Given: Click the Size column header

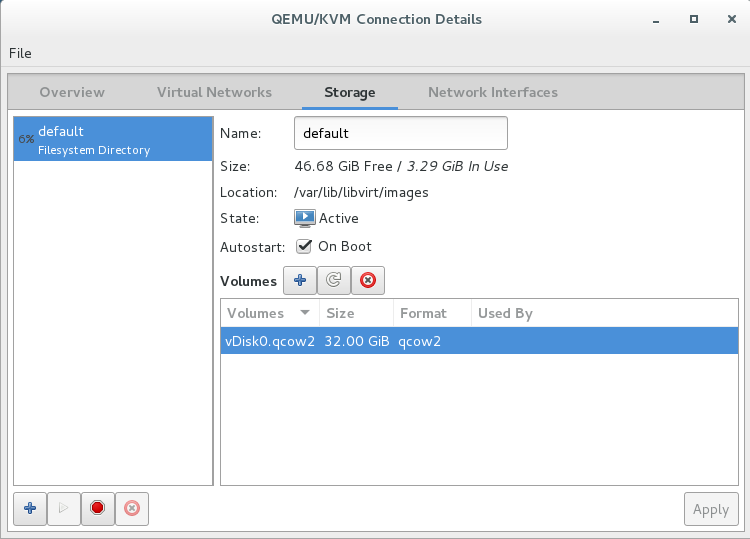Looking at the screenshot, I should (x=356, y=313).
